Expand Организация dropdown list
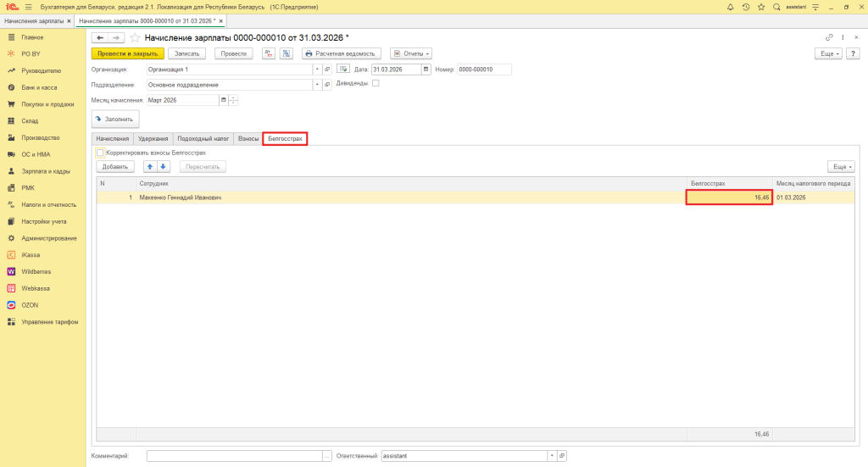Image resolution: width=868 pixels, height=467 pixels. pos(317,69)
